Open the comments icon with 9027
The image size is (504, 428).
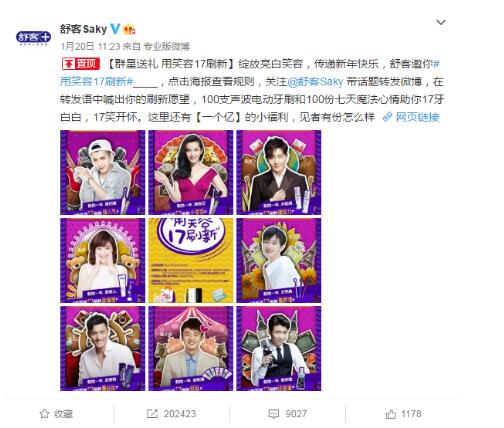point(274,414)
